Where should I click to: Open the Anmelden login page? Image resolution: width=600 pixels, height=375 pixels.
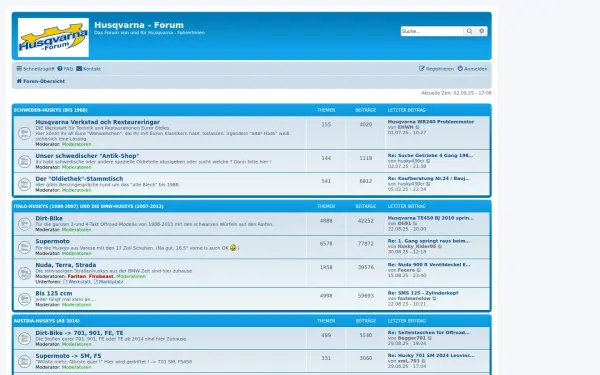pyautogui.click(x=472, y=69)
